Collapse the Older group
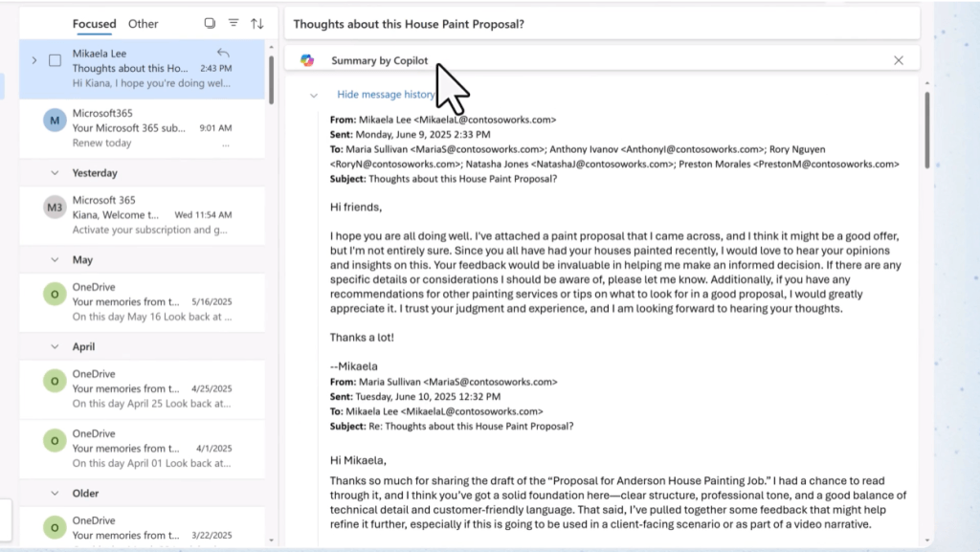 (x=55, y=494)
